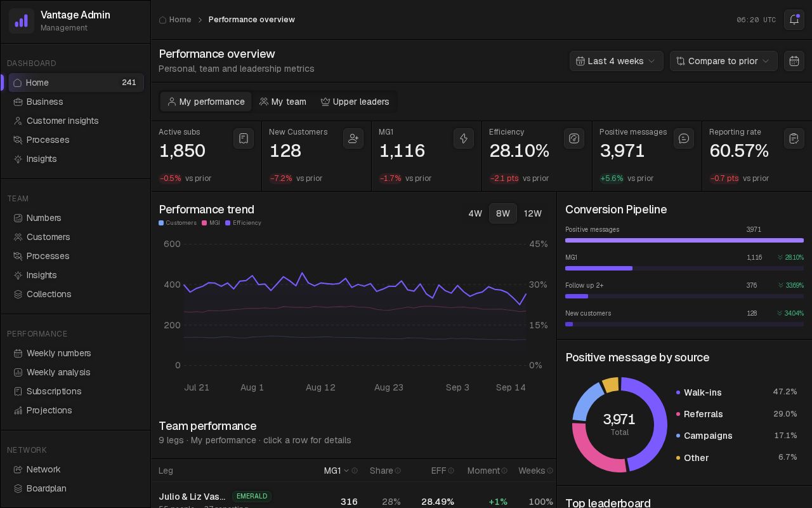
Task: Open the notifications bell
Action: point(794,20)
